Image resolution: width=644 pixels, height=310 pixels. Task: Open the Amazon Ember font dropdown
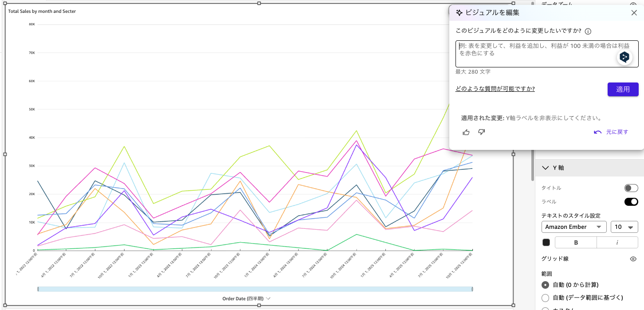[574, 227]
